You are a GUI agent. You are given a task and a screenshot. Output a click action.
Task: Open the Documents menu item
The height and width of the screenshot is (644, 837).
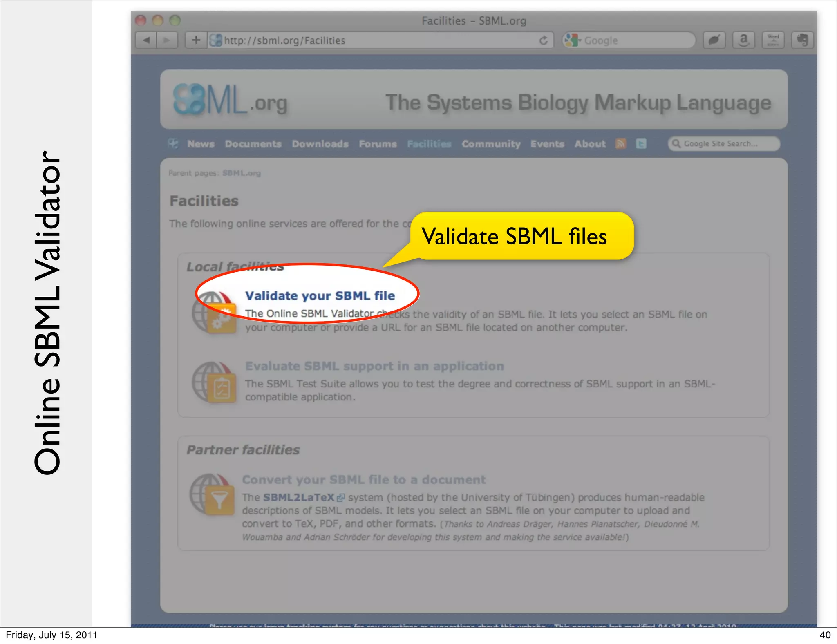pyautogui.click(x=253, y=144)
